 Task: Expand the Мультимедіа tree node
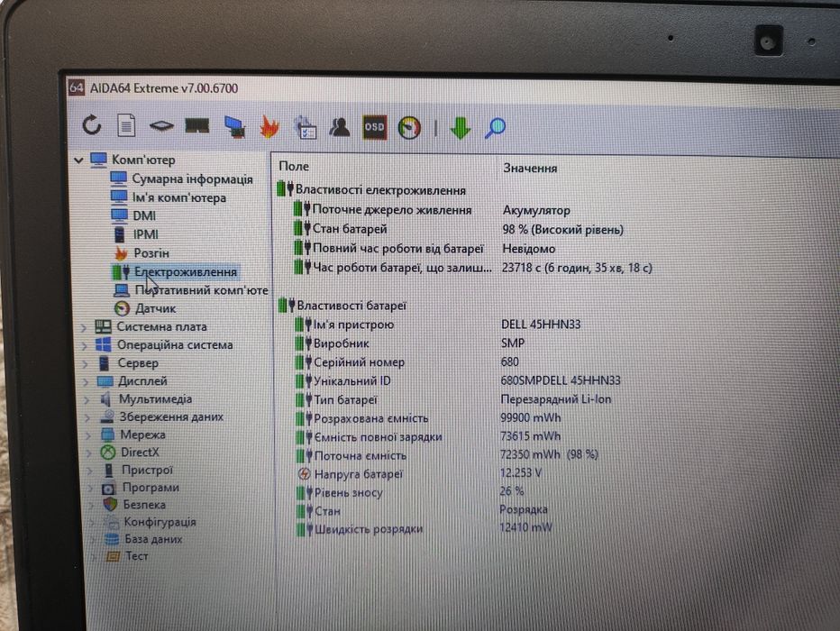(87, 399)
